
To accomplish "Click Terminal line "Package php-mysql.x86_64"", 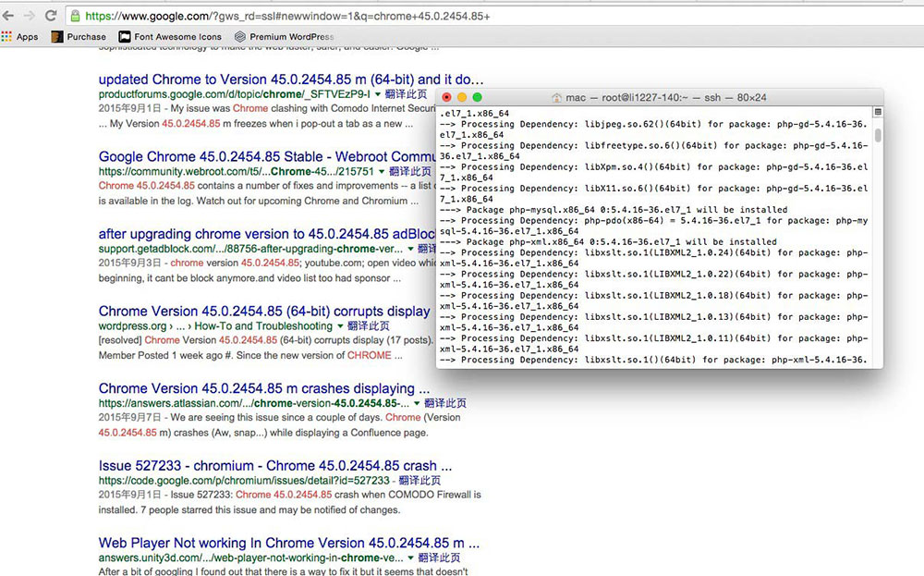I will (x=614, y=210).
